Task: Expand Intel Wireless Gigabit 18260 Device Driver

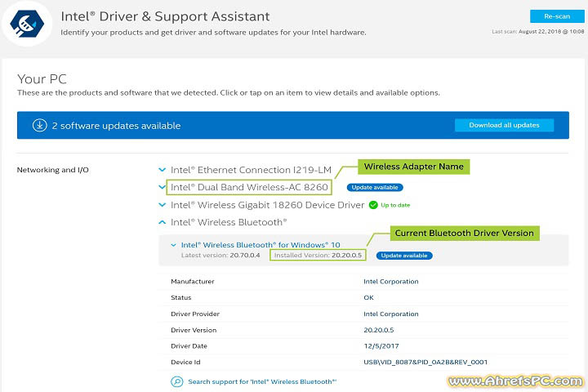Action: [x=163, y=205]
